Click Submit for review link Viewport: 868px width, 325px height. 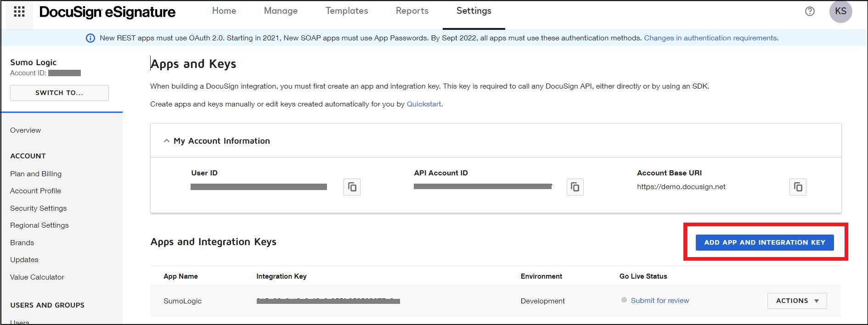point(659,301)
